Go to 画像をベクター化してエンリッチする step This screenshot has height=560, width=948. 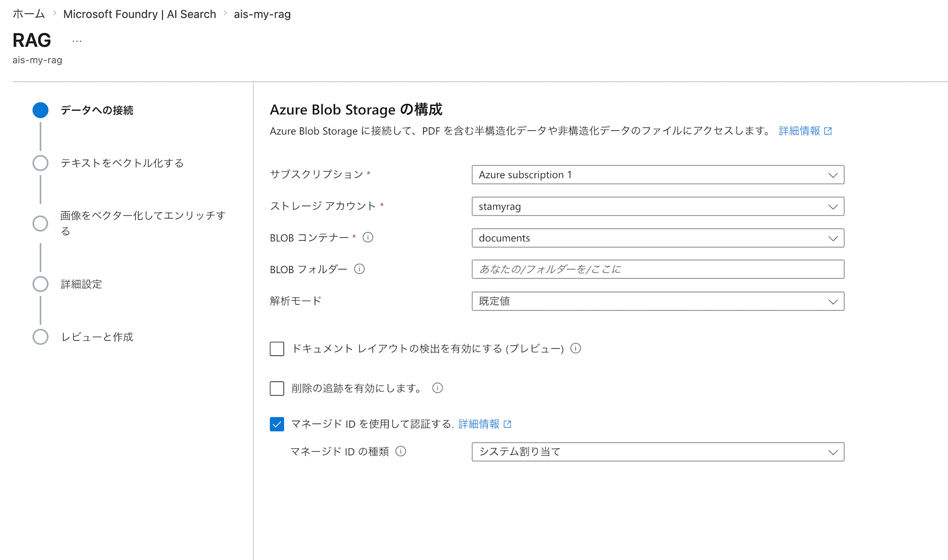pyautogui.click(x=143, y=223)
